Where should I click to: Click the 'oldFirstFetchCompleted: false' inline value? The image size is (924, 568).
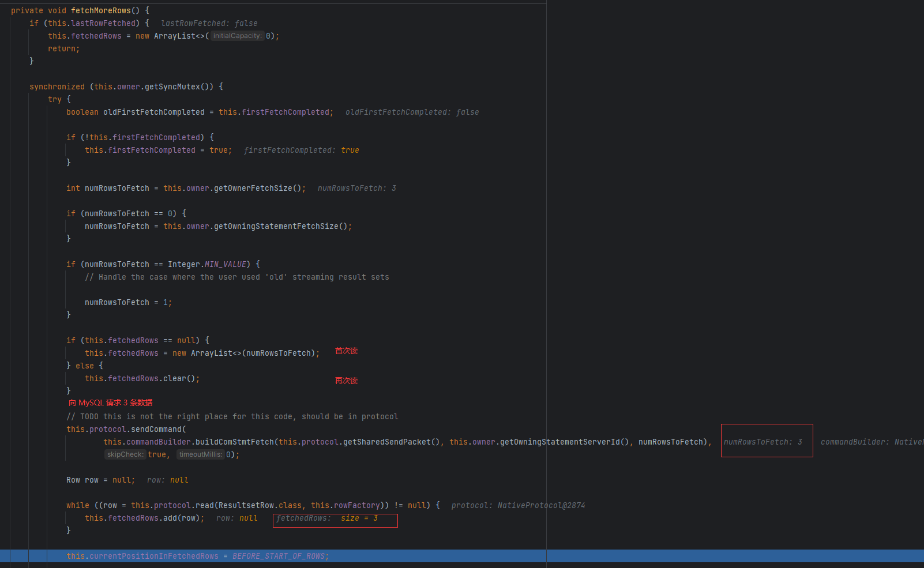tap(412, 112)
